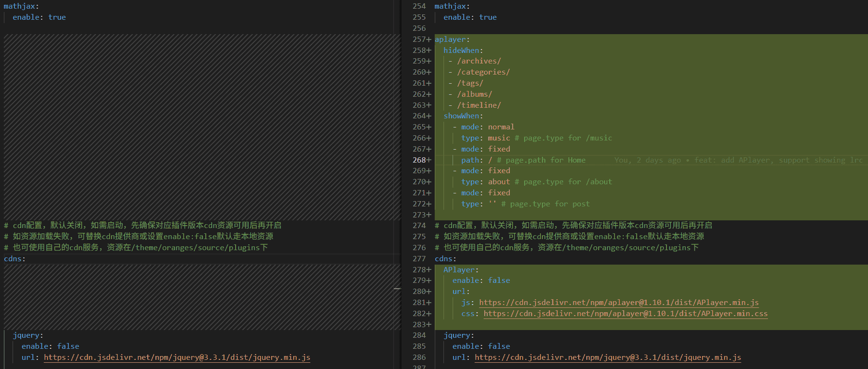This screenshot has height=369, width=868.
Task: Open the jquery.min.js URL in left pane
Action: click(177, 357)
